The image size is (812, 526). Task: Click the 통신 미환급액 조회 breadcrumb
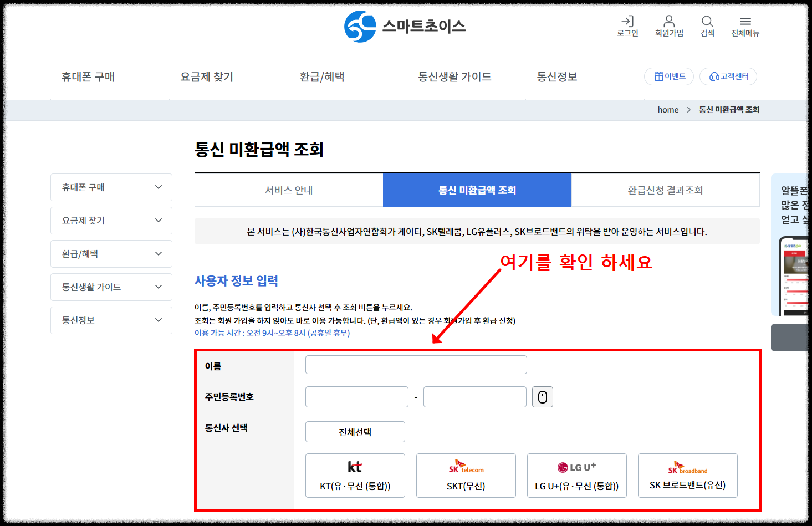(729, 110)
